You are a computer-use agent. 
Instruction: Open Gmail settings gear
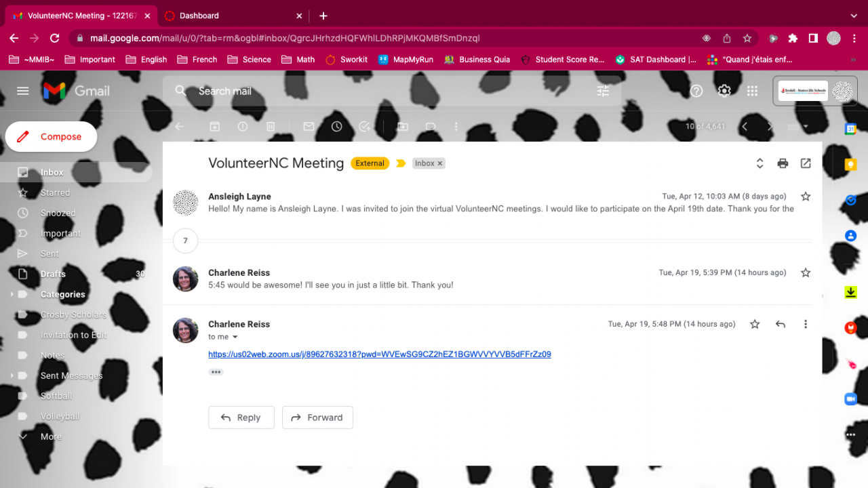point(724,91)
